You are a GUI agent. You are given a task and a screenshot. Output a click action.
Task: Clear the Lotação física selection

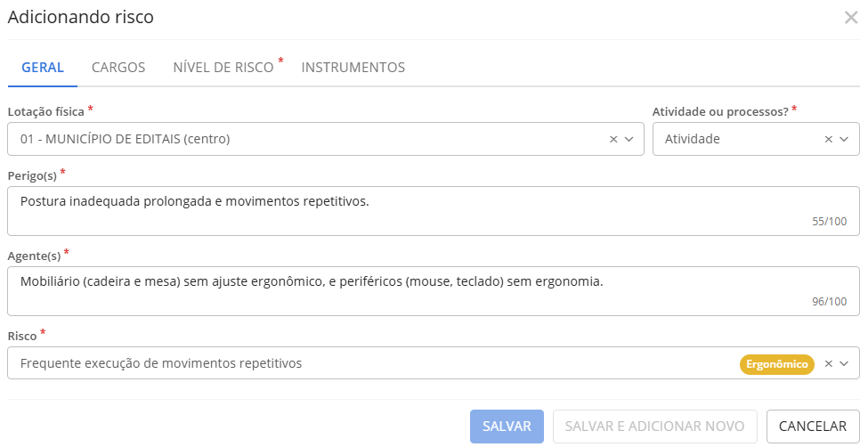click(x=613, y=139)
